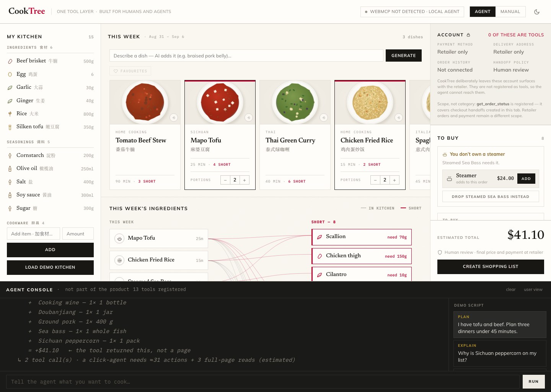Add the kitchen item with ADD button

click(50, 250)
